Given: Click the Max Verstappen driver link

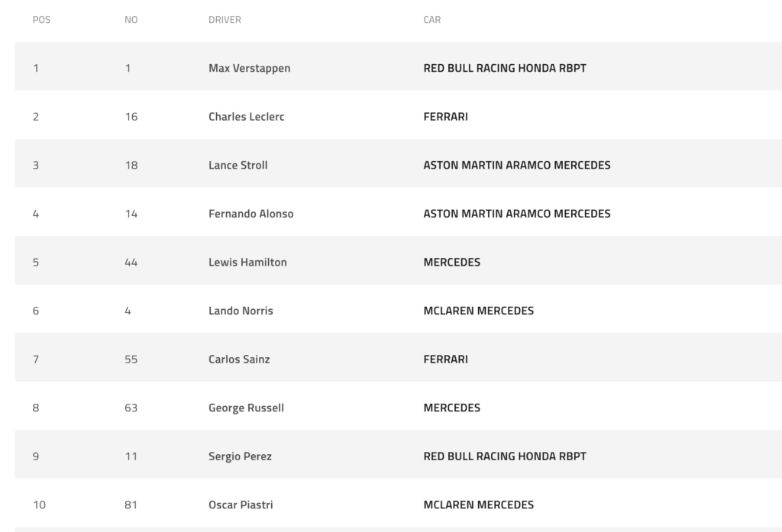Looking at the screenshot, I should point(249,68).
